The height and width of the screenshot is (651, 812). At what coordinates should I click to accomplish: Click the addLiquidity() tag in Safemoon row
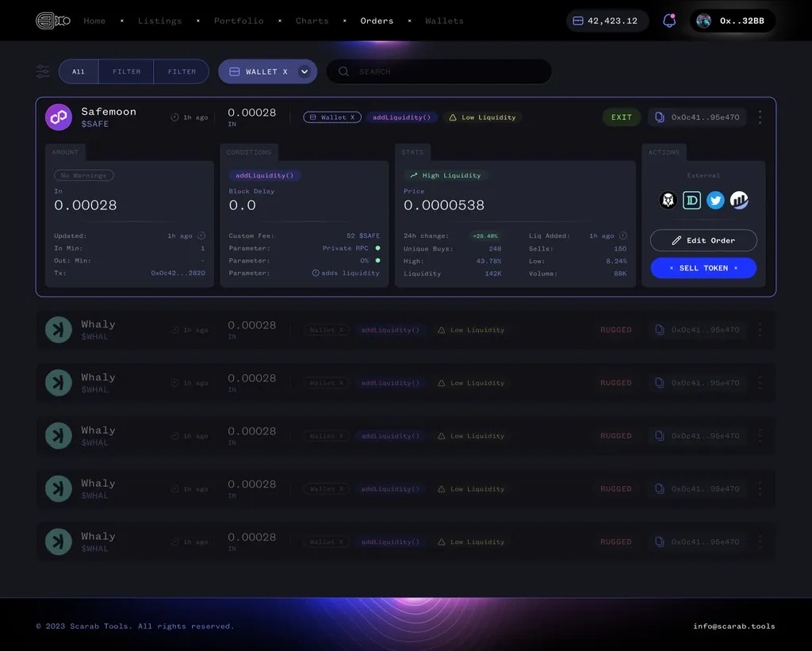click(401, 117)
